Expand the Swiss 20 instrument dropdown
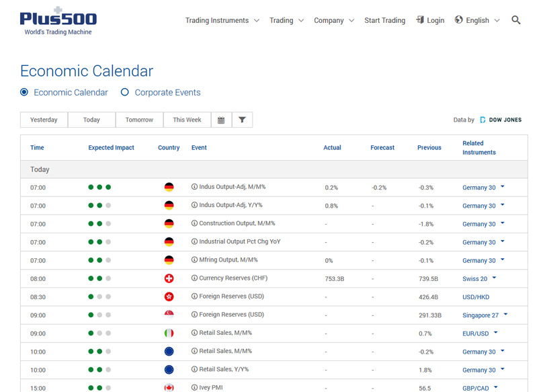543x392 pixels. [x=494, y=278]
